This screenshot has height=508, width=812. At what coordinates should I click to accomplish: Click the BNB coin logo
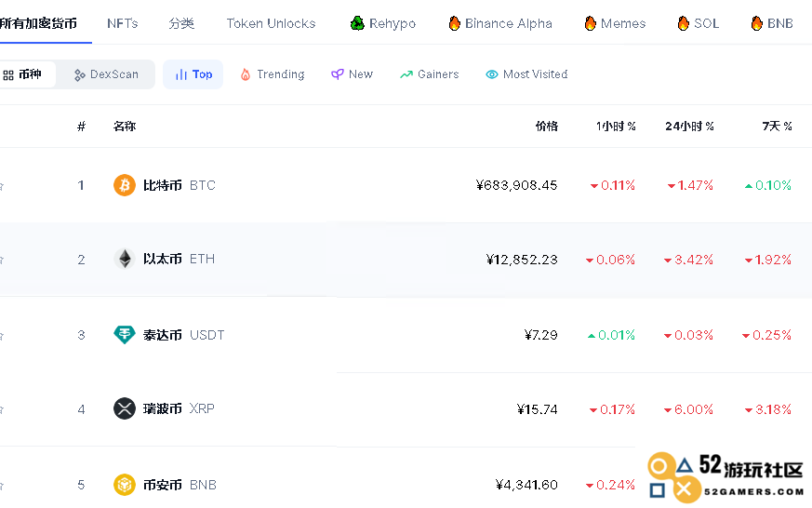(x=124, y=485)
